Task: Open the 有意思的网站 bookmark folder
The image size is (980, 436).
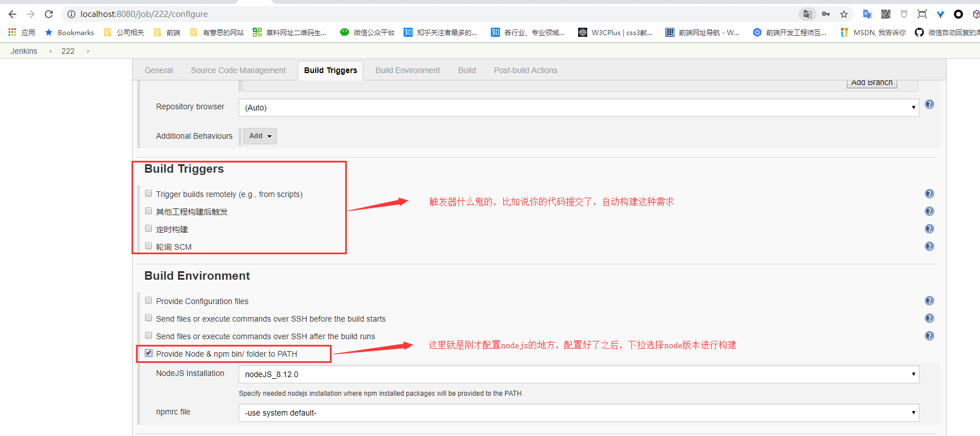Action: pos(217,32)
